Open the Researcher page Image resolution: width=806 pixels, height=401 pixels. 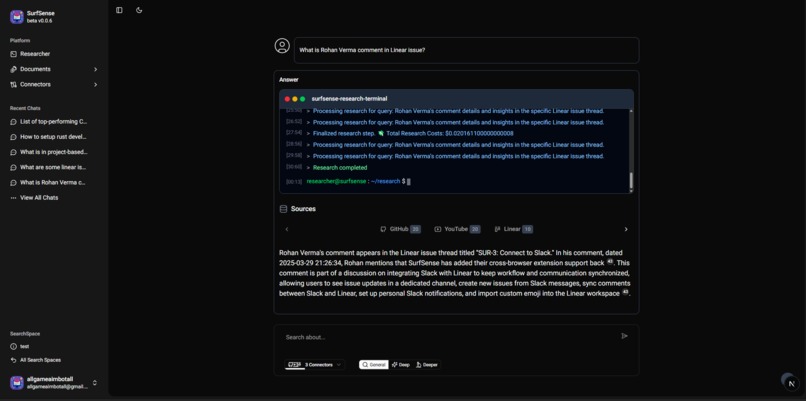click(x=35, y=54)
